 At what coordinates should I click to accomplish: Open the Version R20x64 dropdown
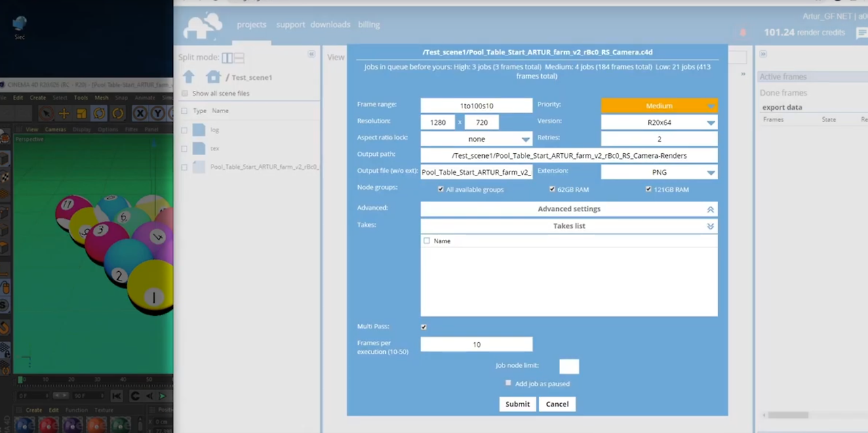click(659, 123)
